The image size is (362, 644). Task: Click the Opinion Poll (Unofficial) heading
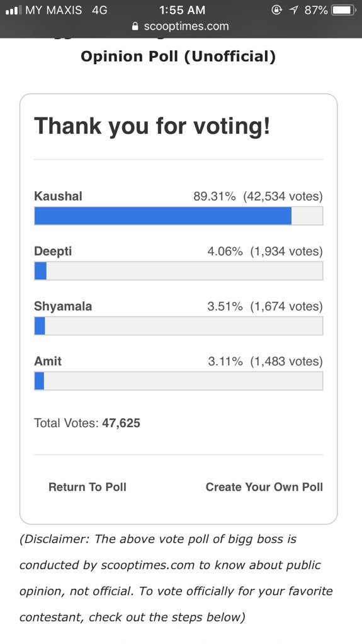click(x=178, y=57)
